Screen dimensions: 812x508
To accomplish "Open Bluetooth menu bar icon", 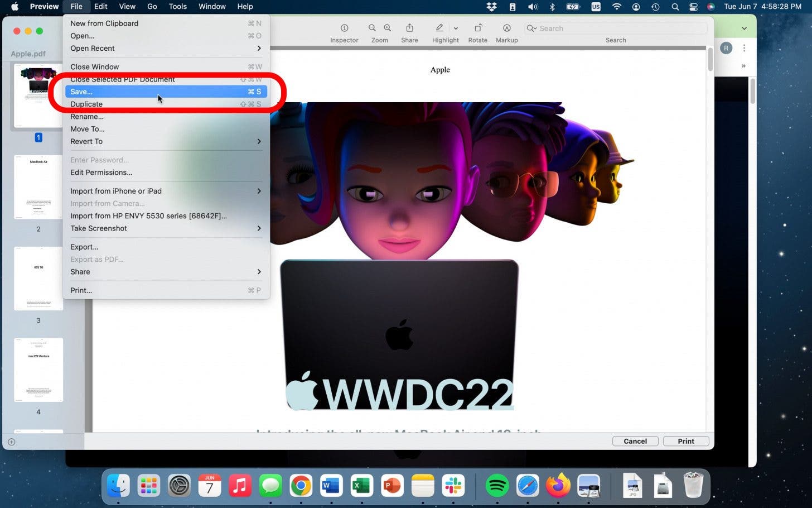I will coord(552,7).
